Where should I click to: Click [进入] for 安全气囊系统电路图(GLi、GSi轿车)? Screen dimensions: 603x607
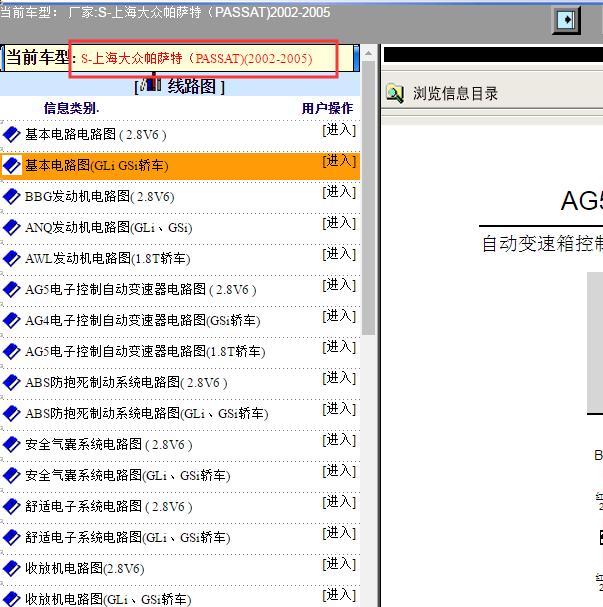(339, 471)
